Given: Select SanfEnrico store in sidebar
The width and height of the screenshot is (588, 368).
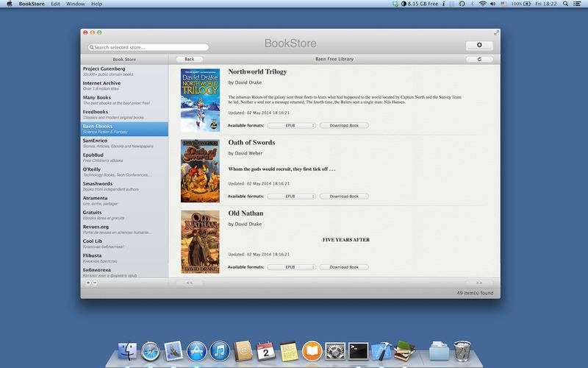Looking at the screenshot, I should pyautogui.click(x=124, y=143).
